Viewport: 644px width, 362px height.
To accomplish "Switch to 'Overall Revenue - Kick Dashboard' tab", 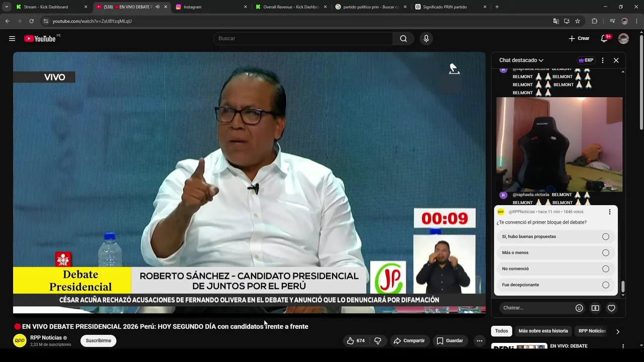I will coord(291,7).
